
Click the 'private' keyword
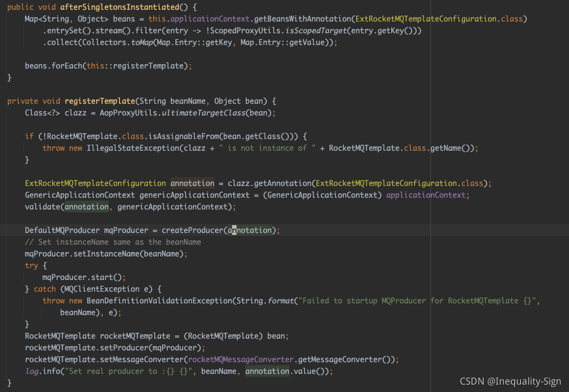click(x=23, y=101)
